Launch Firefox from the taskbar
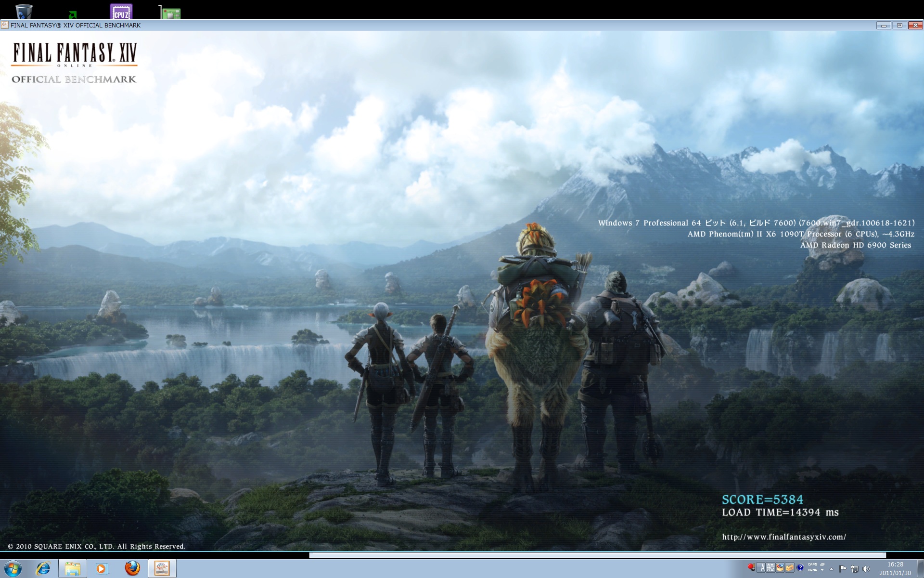924x578 pixels. (132, 568)
